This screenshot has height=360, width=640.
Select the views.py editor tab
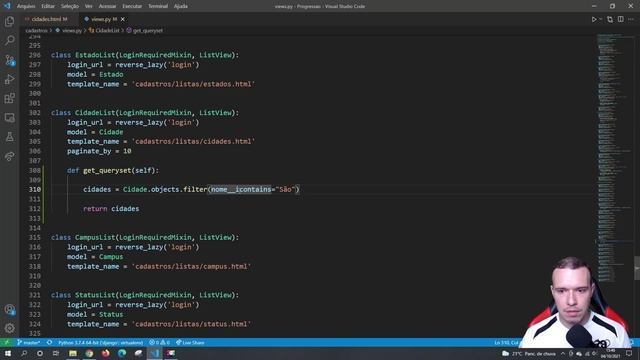point(101,19)
